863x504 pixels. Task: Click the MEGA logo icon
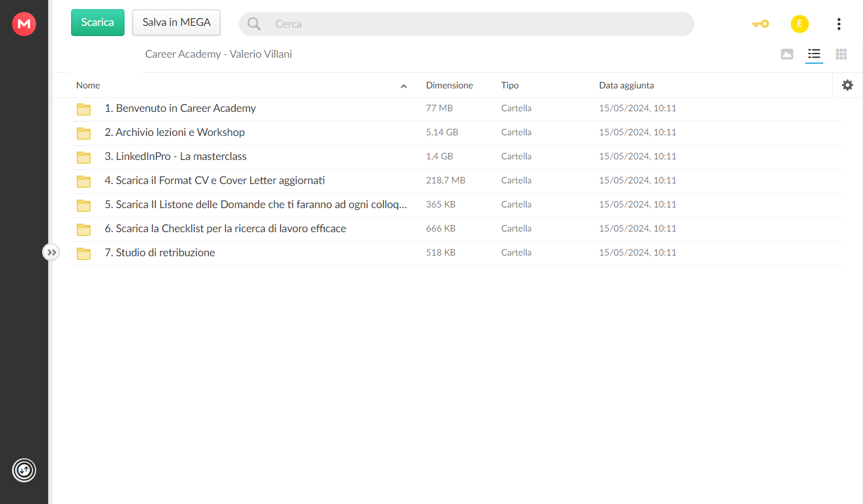[x=24, y=24]
